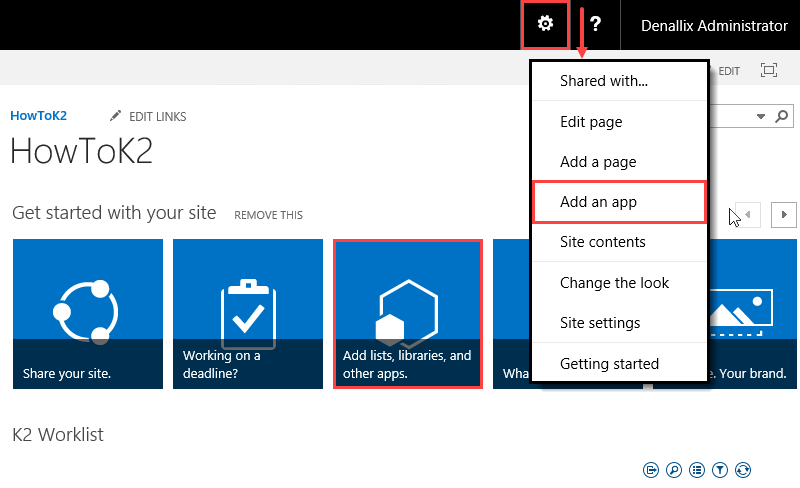The image size is (800, 488).
Task: Expand the search scope dropdown arrow
Action: 761,116
